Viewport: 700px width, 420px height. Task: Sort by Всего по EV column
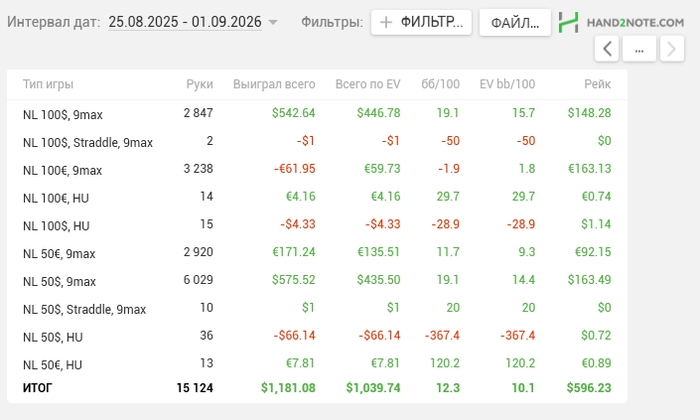coord(367,85)
